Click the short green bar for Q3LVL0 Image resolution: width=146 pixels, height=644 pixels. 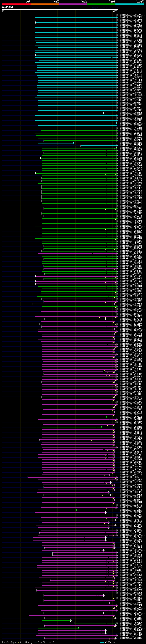(60, 510)
